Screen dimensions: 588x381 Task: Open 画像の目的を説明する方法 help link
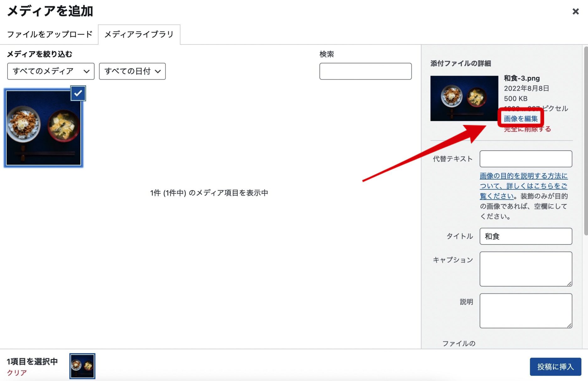[x=523, y=186]
